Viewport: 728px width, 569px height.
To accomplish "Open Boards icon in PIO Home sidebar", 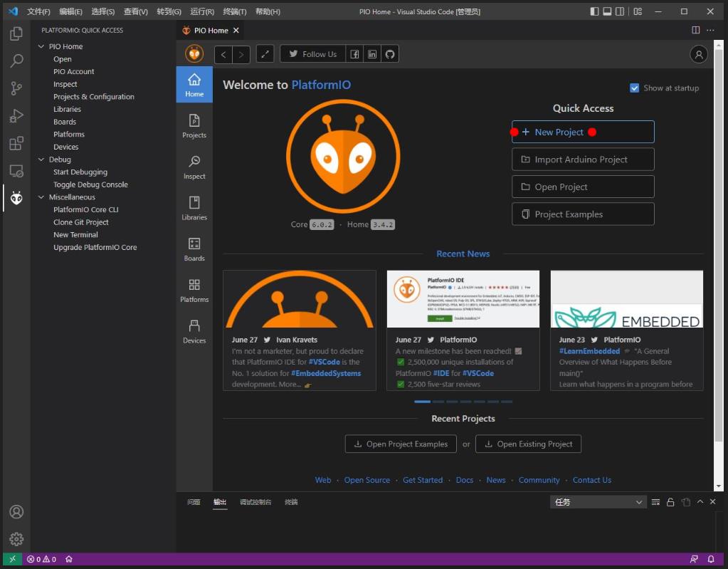I will tap(194, 249).
